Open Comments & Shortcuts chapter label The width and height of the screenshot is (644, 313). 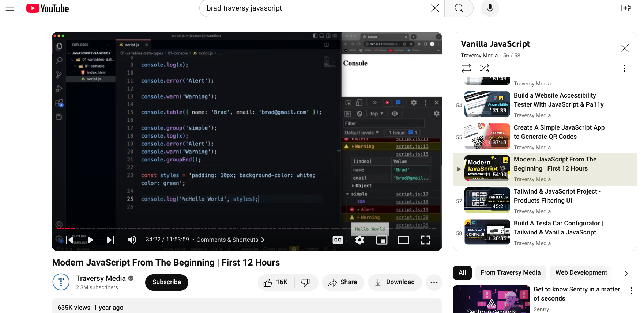tap(227, 240)
